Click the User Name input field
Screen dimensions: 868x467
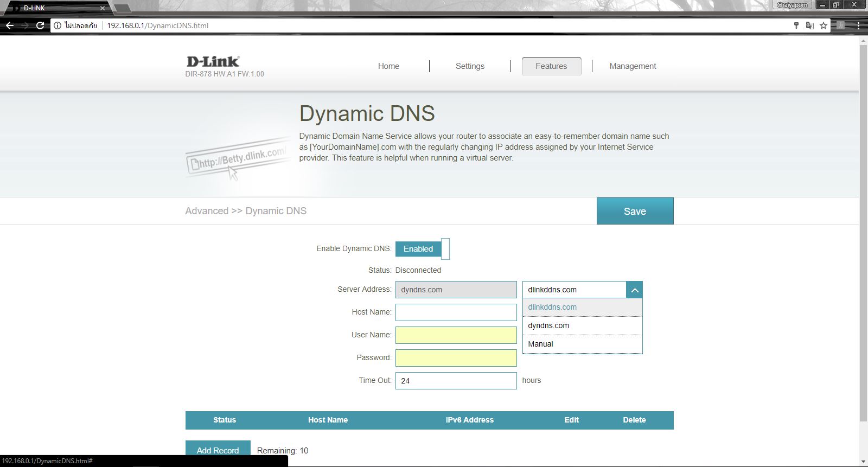point(456,335)
